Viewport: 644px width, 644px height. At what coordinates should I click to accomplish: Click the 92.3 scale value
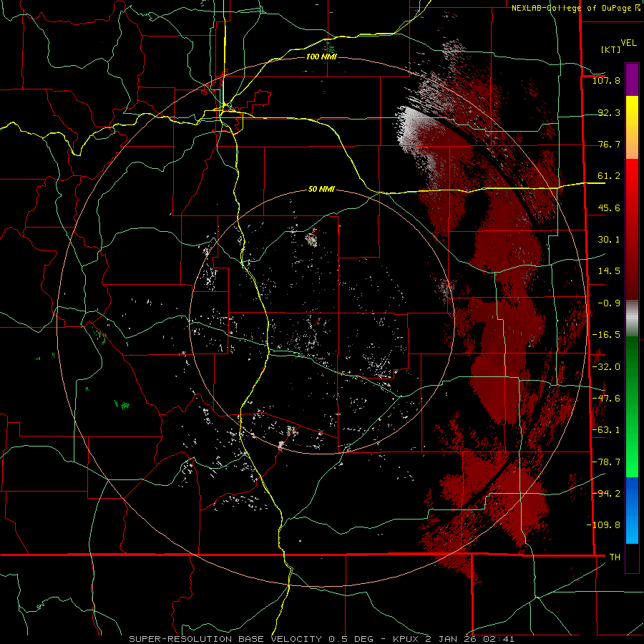pyautogui.click(x=609, y=112)
